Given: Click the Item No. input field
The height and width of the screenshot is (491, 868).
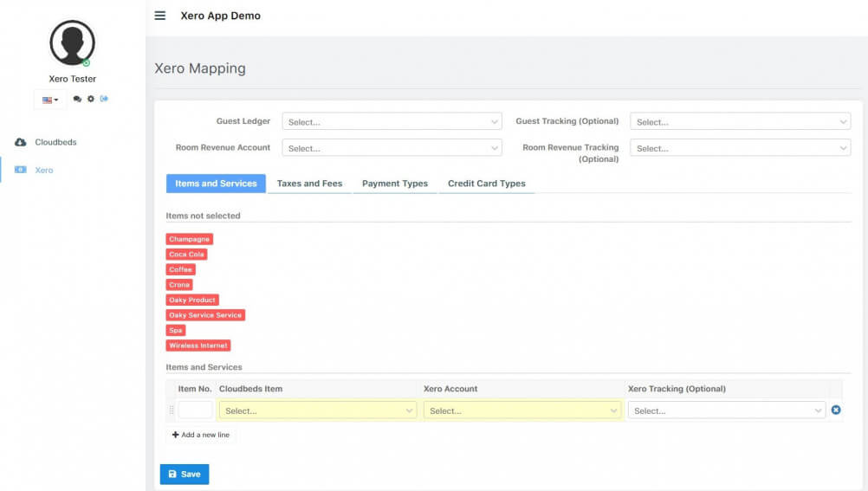Looking at the screenshot, I should point(195,410).
